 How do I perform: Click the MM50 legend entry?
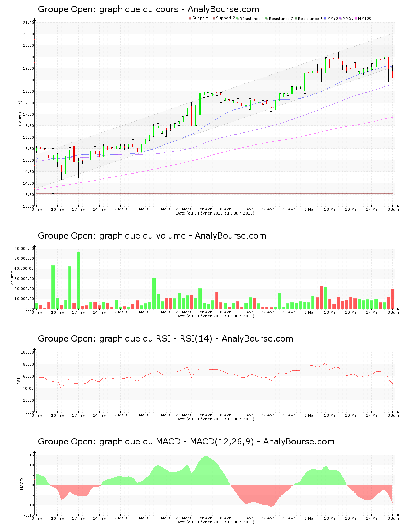click(x=346, y=18)
